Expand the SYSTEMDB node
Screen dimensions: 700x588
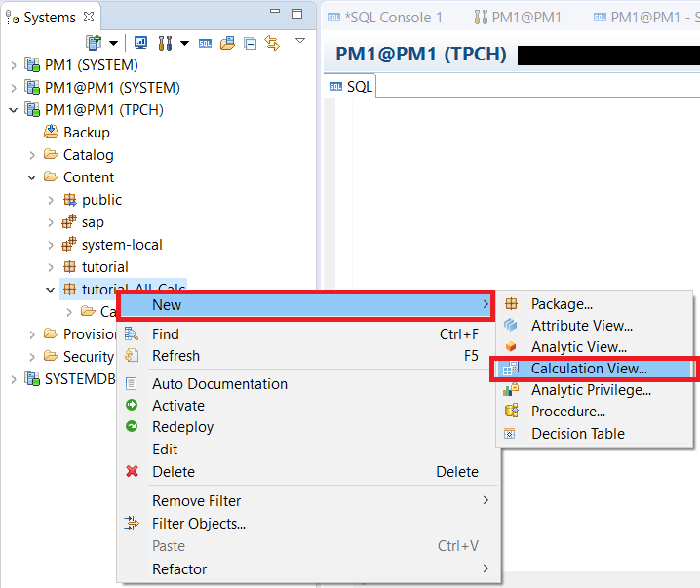pyautogui.click(x=14, y=379)
